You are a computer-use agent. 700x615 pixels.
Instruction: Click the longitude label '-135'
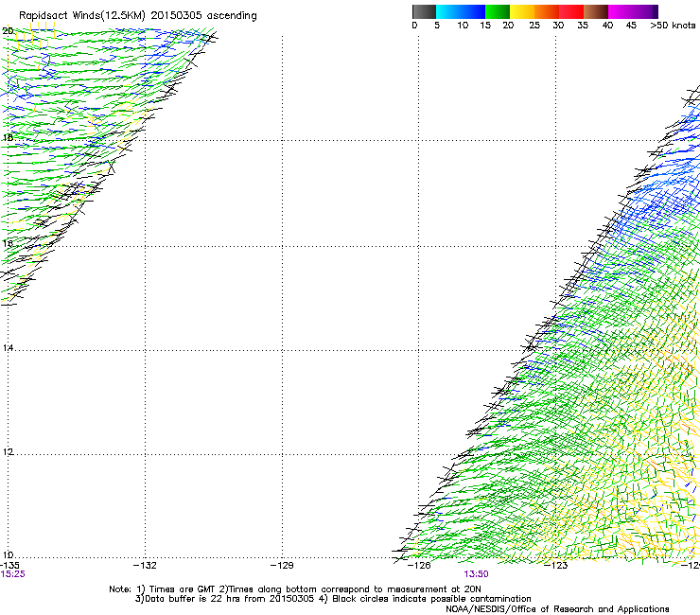pos(9,566)
